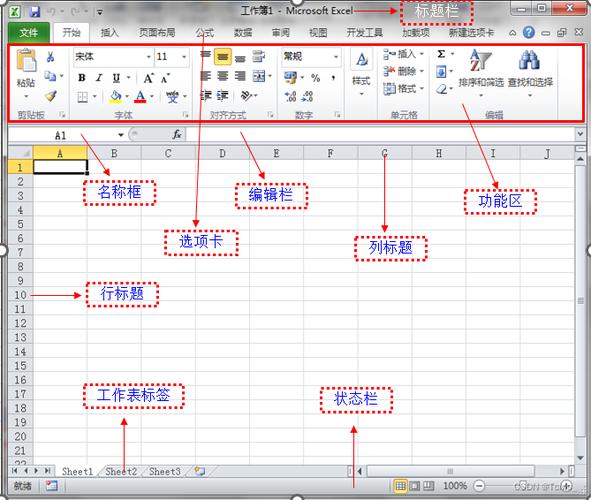Increase decimal places icon
Screen dimensions: 591x500
coord(290,96)
